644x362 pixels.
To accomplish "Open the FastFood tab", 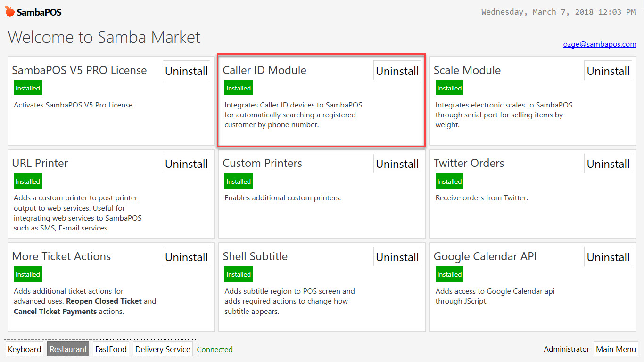I will (110, 349).
